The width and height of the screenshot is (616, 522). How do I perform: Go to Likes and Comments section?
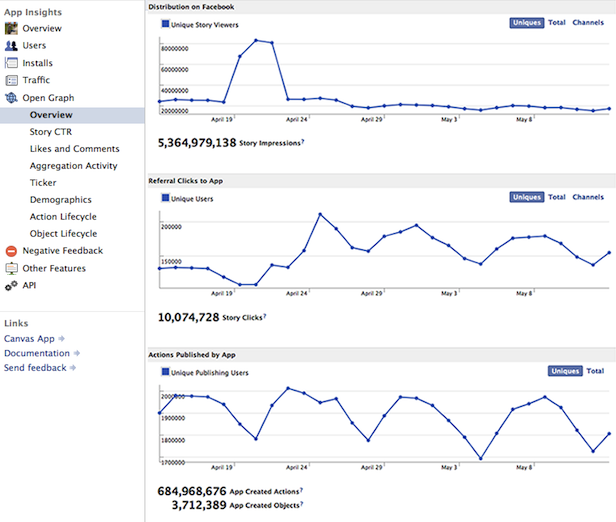74,149
